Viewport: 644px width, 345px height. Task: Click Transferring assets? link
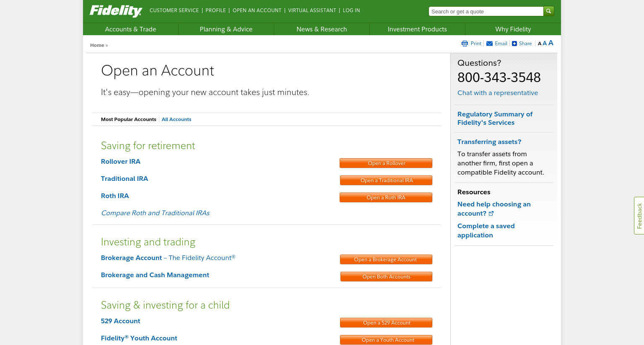[x=489, y=142]
